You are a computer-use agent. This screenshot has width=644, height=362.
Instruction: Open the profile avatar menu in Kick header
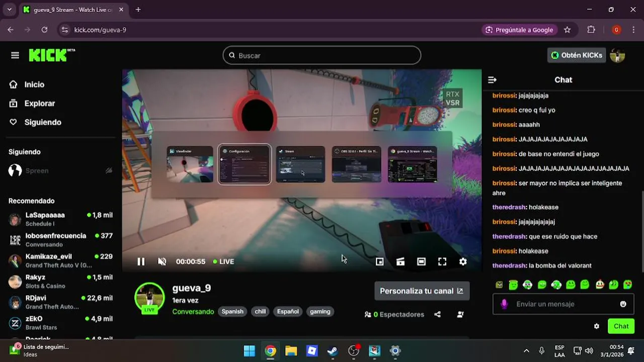[617, 55]
